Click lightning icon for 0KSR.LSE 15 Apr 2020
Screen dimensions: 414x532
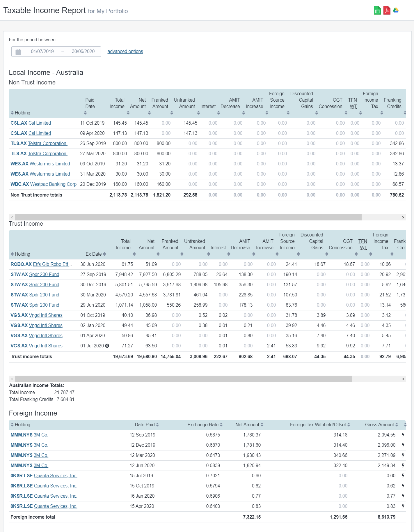pyautogui.click(x=403, y=506)
